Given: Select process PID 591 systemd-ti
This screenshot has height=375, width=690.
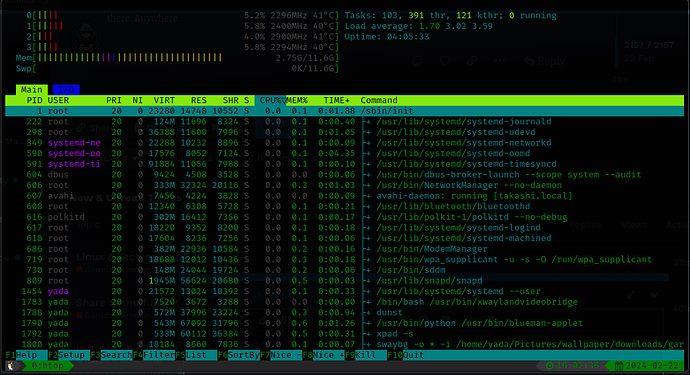Looking at the screenshot, I should tap(345, 164).
